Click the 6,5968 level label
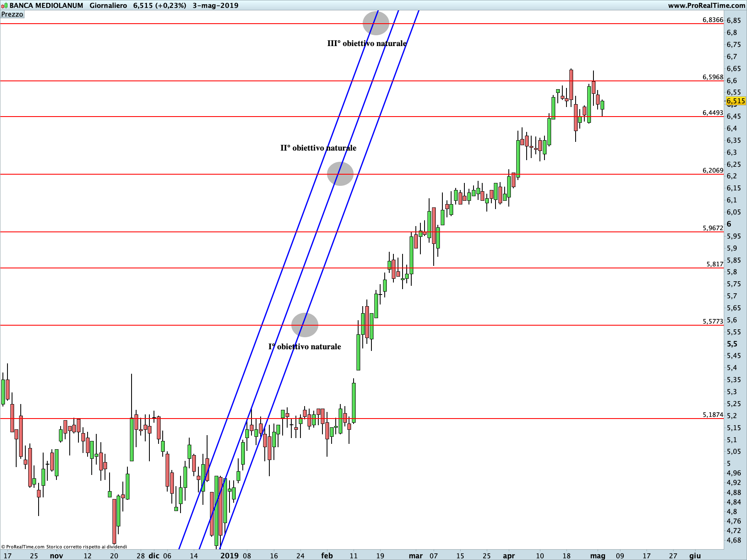 tap(713, 77)
